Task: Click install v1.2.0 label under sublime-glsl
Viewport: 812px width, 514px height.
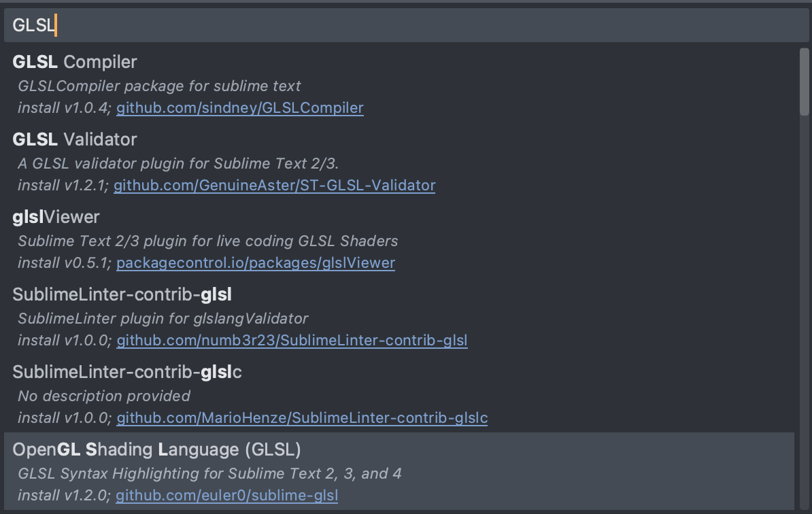Action: click(64, 495)
